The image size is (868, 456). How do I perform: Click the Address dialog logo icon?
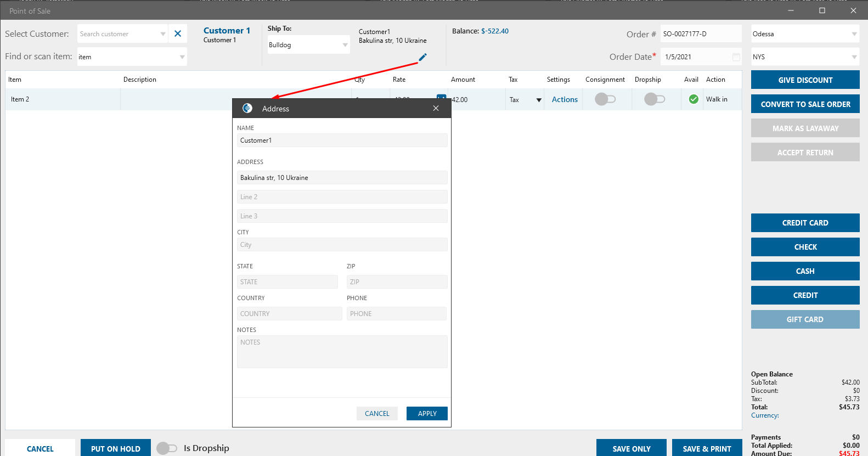(247, 108)
